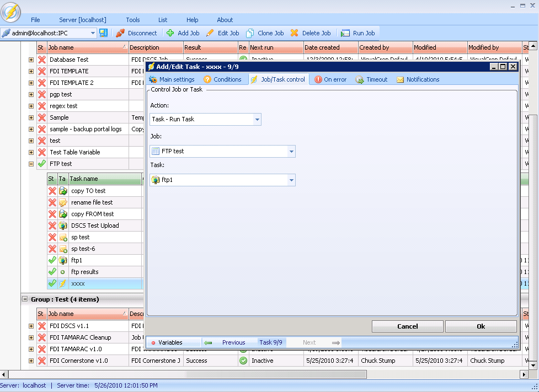Image resolution: width=539 pixels, height=392 pixels.
Task: Click the Disconnect toolbar icon
Action: point(120,33)
